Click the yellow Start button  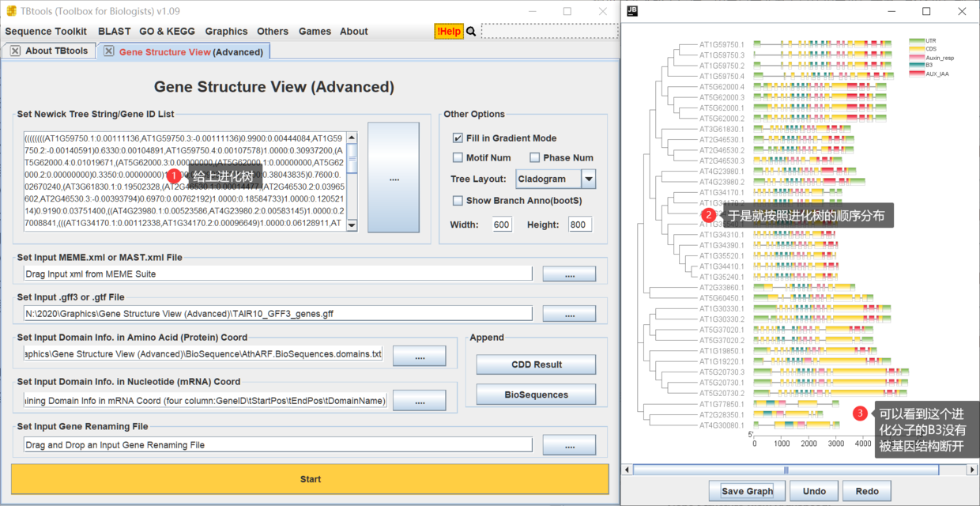[310, 479]
